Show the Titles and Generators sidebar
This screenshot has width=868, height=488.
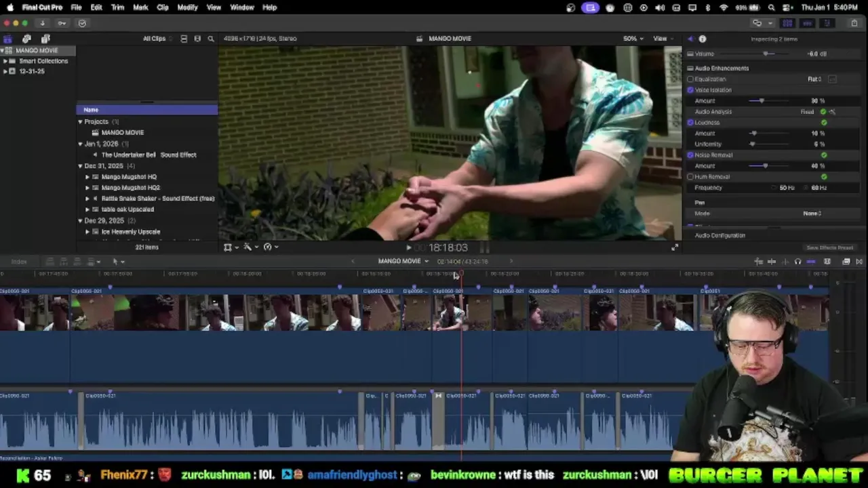click(x=45, y=39)
